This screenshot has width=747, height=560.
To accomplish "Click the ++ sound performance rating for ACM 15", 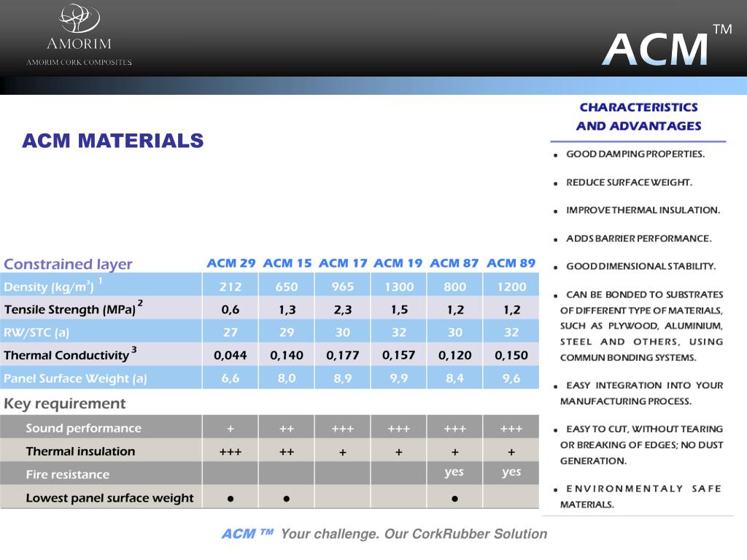I will point(286,429).
